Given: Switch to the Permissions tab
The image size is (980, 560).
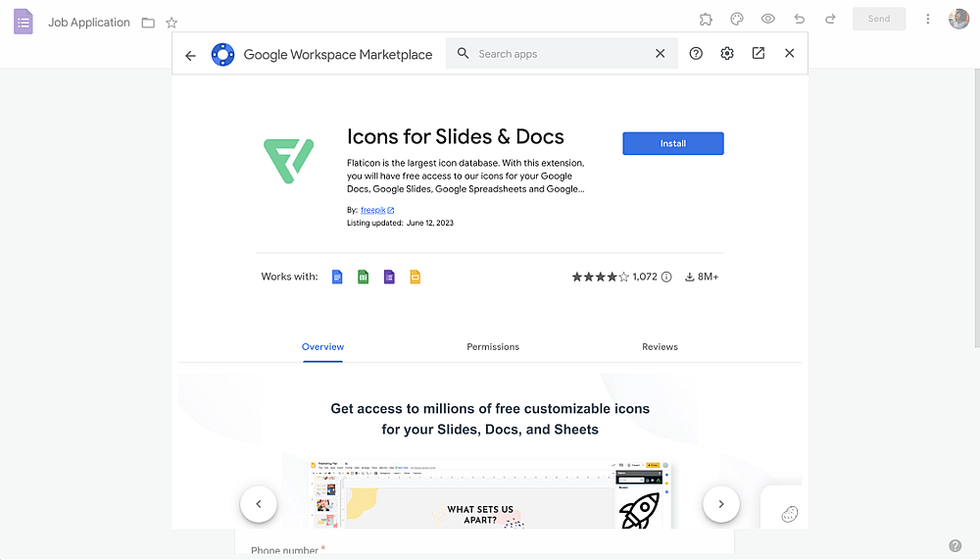Looking at the screenshot, I should [493, 347].
